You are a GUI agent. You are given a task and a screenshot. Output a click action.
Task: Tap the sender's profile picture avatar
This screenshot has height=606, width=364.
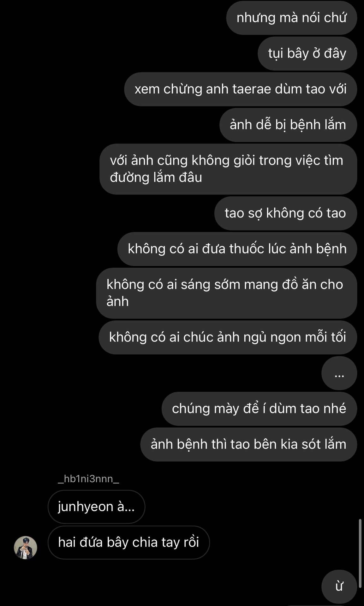(25, 548)
